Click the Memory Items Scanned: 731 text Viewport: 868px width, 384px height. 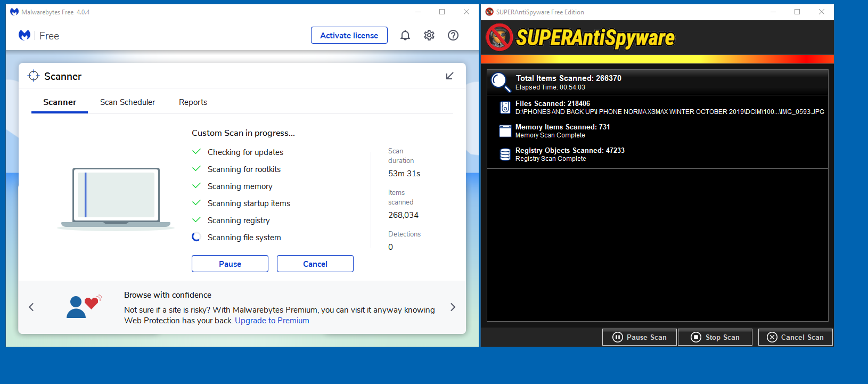click(563, 127)
